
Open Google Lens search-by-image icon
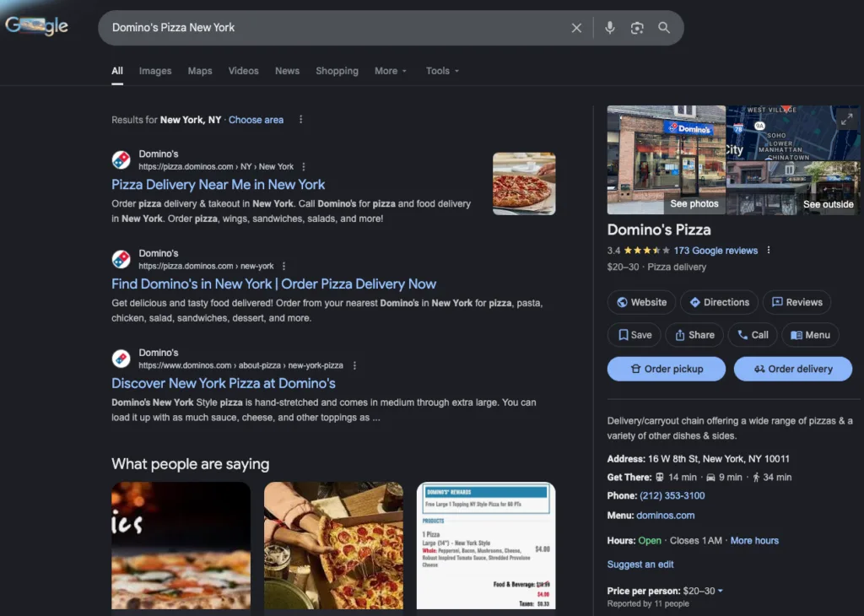click(636, 28)
